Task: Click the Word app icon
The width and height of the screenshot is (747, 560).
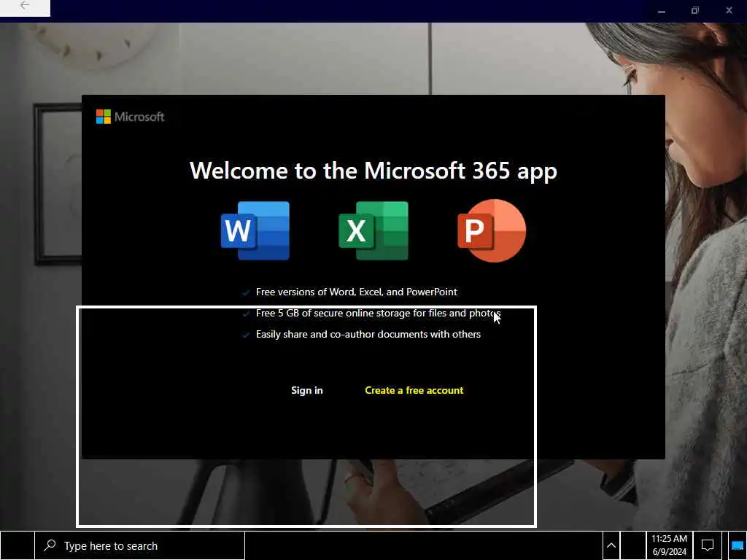Action: 255,230
